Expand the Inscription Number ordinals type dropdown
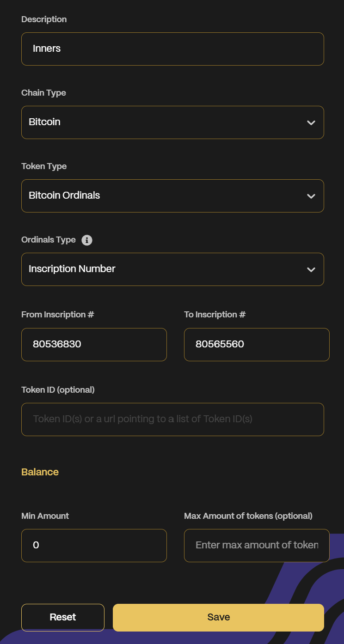 (x=172, y=269)
